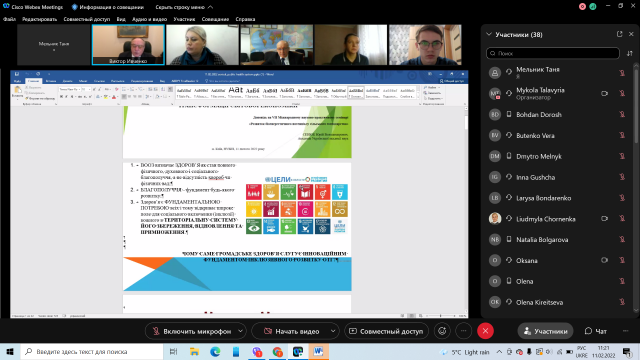This screenshot has height=360, width=640.
Task: Select participant Larysa Bondarenko
Action: tap(558, 198)
